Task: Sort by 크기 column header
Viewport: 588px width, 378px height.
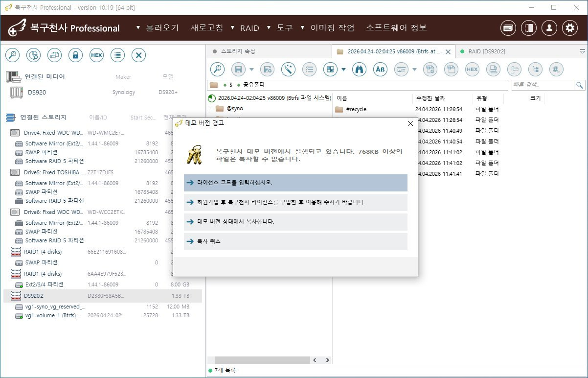Action: click(x=535, y=98)
